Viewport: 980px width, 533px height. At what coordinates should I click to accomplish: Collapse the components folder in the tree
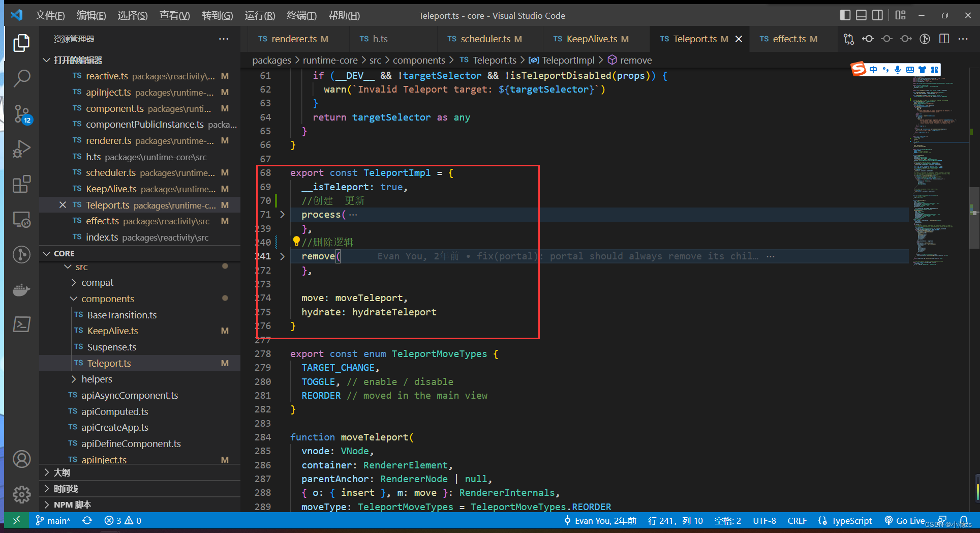[x=107, y=299]
